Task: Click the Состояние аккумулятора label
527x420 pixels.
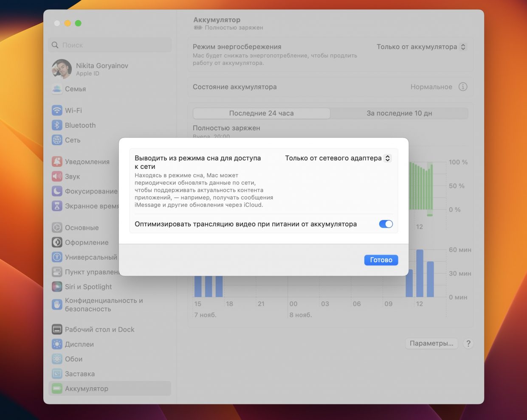Action: point(235,87)
